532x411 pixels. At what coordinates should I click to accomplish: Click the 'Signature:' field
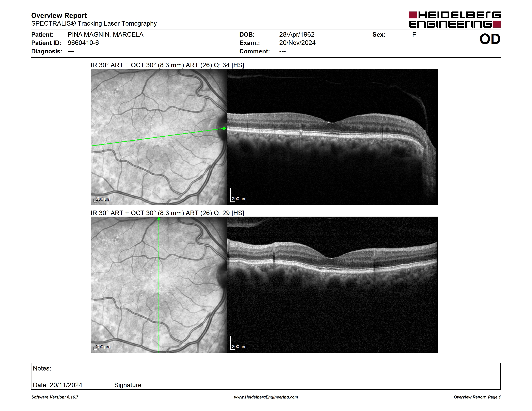(x=129, y=385)
